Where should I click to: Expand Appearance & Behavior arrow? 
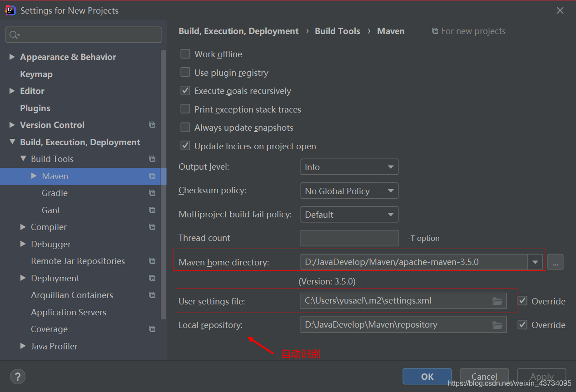coord(12,57)
